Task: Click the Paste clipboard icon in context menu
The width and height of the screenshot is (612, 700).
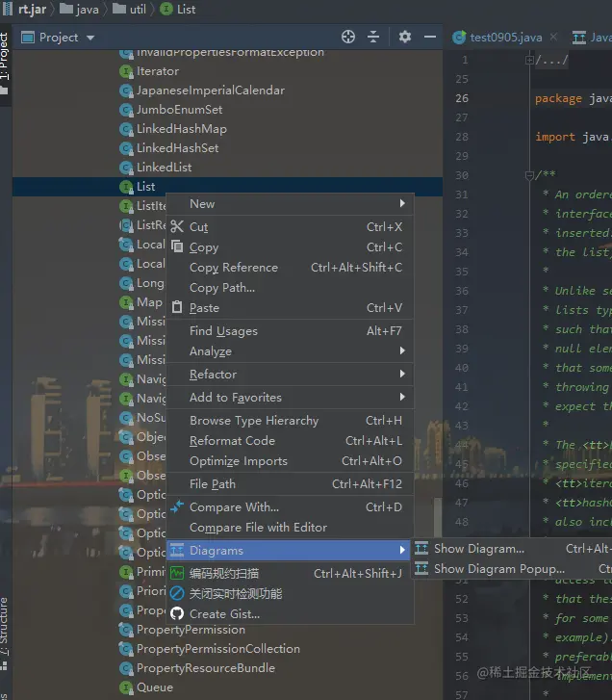Action: pyautogui.click(x=177, y=307)
